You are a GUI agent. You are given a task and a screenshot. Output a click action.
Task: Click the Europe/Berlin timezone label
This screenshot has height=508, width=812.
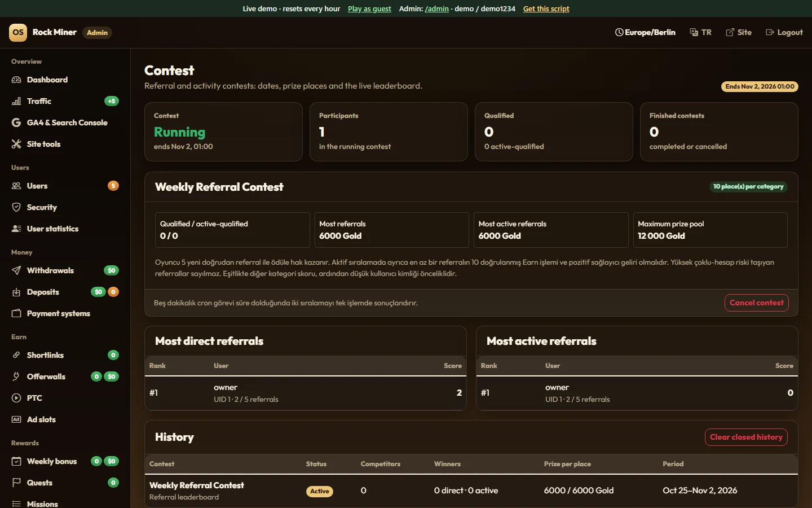(x=650, y=32)
